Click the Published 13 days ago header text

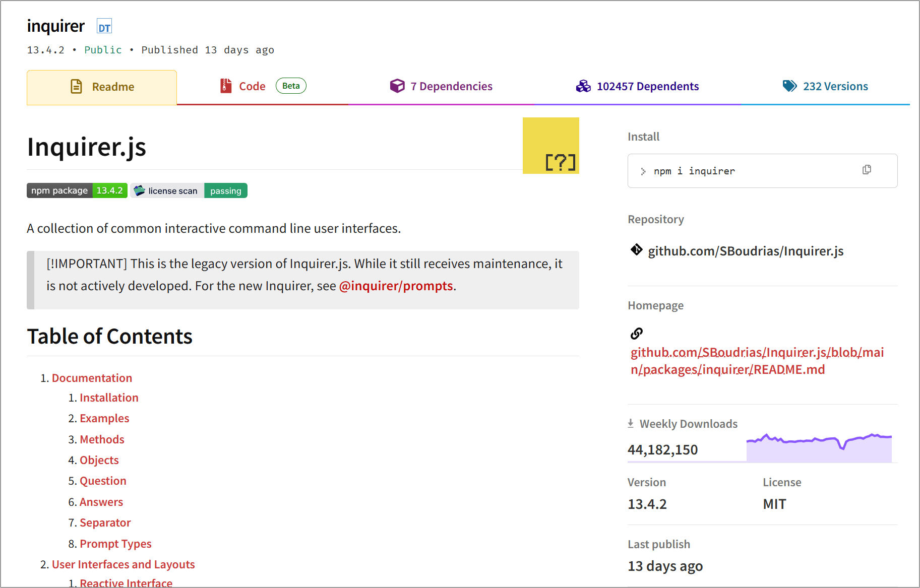click(208, 50)
